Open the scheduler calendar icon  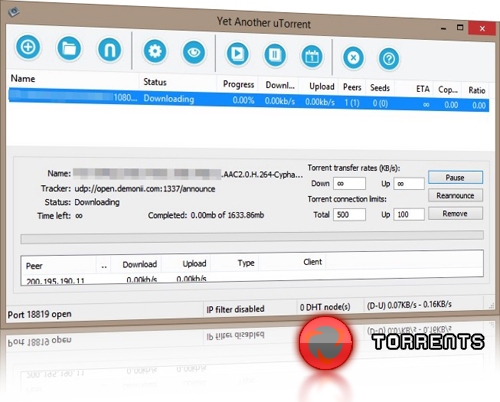click(312, 56)
